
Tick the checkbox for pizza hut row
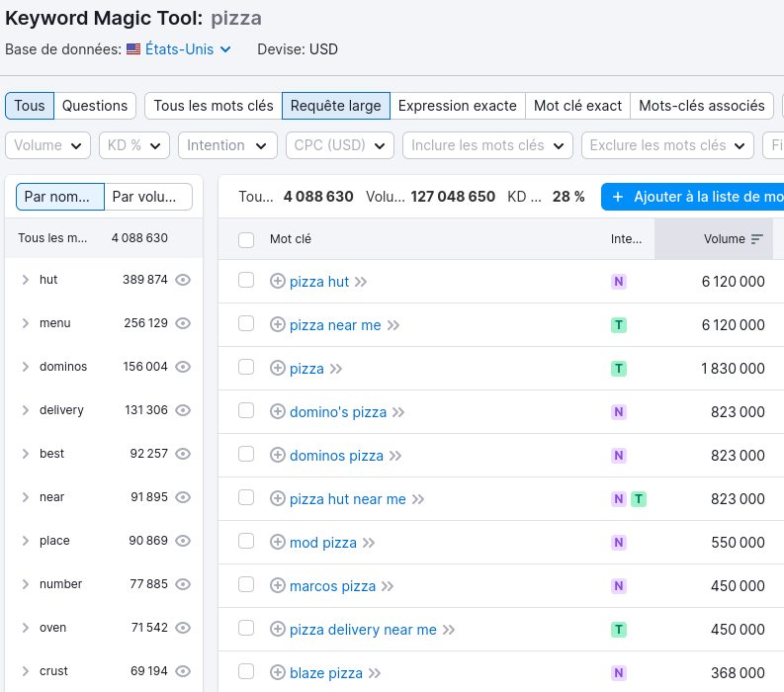pos(246,280)
